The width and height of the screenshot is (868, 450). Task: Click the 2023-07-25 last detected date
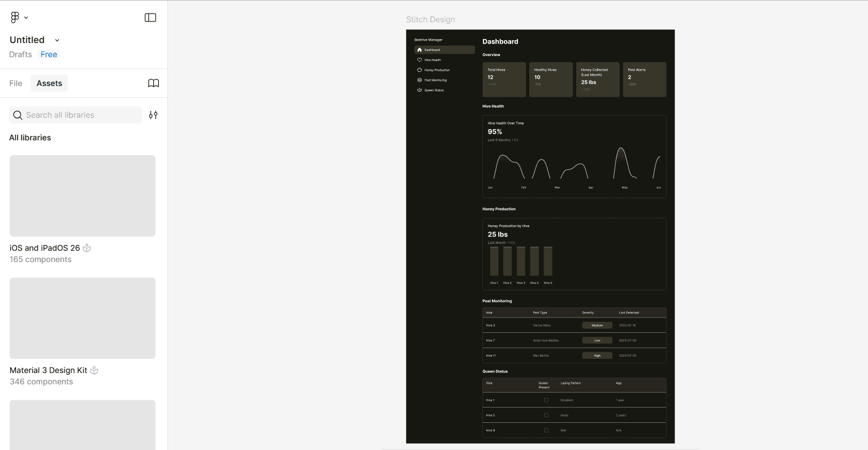(x=628, y=355)
